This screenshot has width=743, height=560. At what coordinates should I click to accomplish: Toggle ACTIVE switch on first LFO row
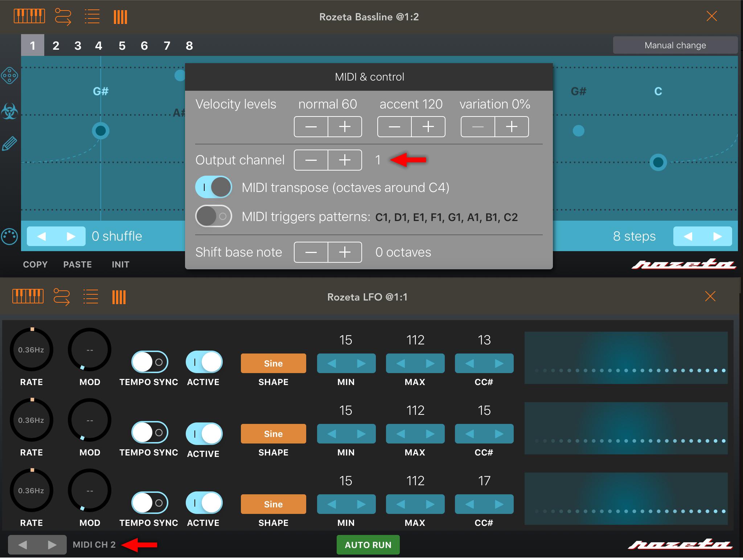pos(204,362)
